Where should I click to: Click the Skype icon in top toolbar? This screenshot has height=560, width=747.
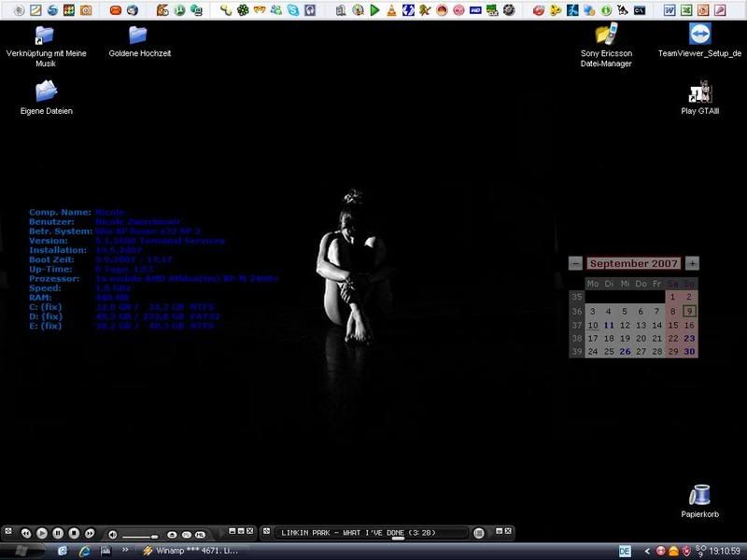click(x=295, y=10)
